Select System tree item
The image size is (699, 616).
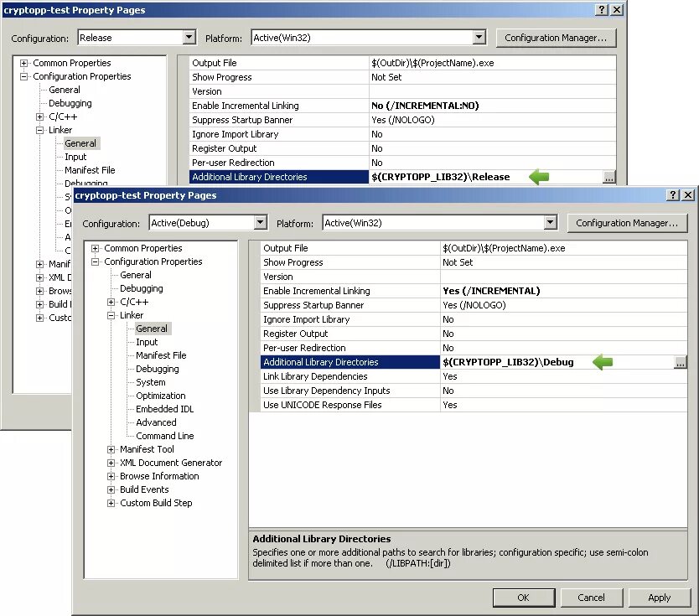(151, 382)
